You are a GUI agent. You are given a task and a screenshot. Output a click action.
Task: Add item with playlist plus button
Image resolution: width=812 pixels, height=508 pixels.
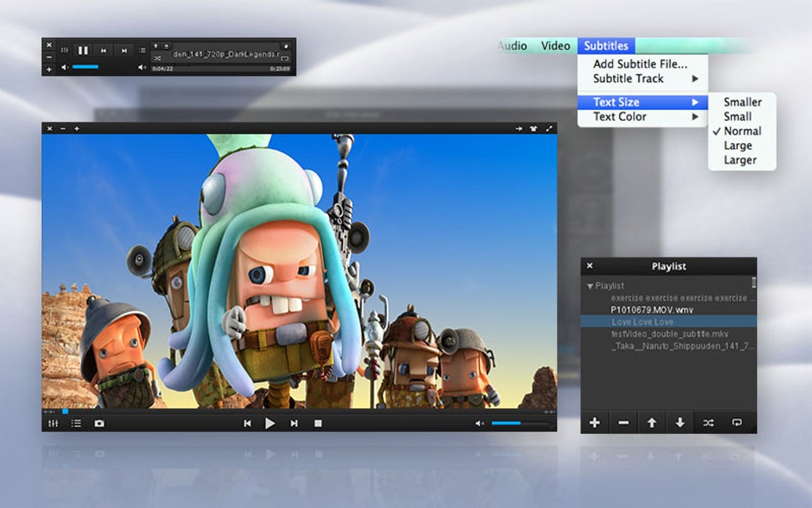(595, 423)
